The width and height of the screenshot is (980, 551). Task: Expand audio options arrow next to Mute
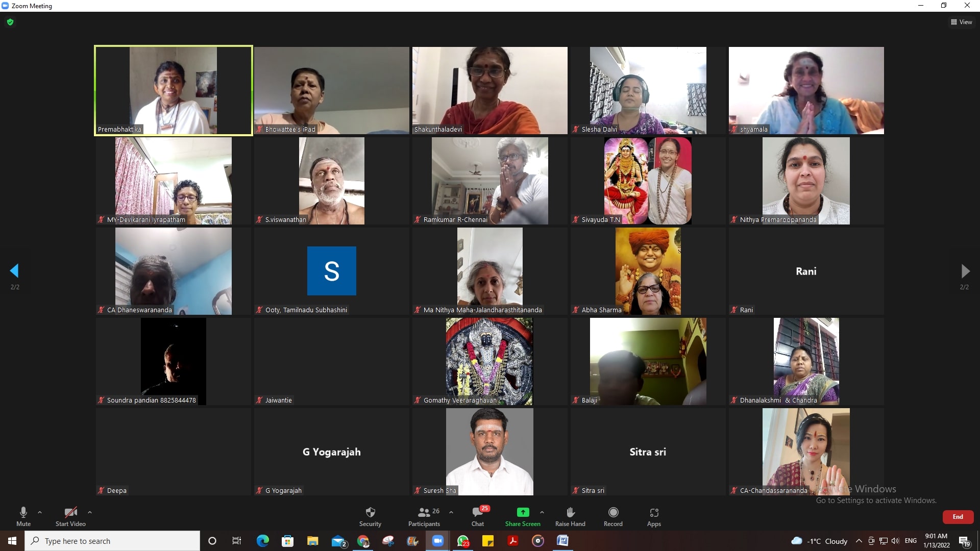(40, 512)
